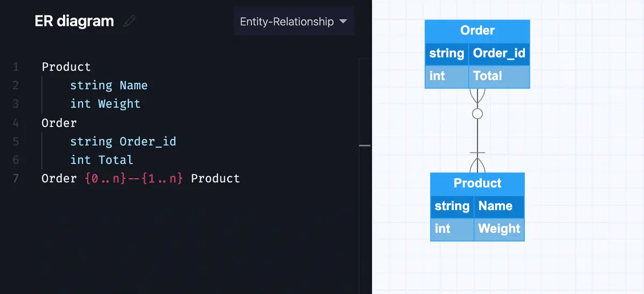Click the '{1..n}' cardinality in line 7

(162, 178)
